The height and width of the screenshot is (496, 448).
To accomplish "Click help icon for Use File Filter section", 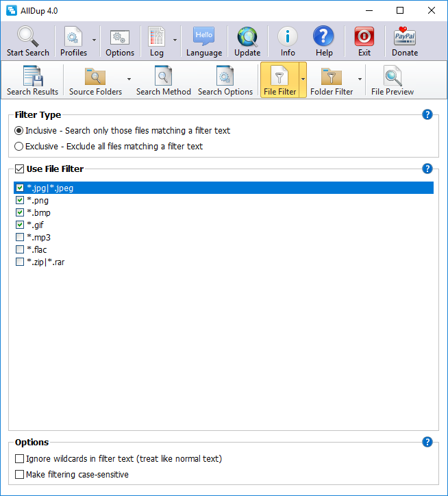I will coord(427,169).
